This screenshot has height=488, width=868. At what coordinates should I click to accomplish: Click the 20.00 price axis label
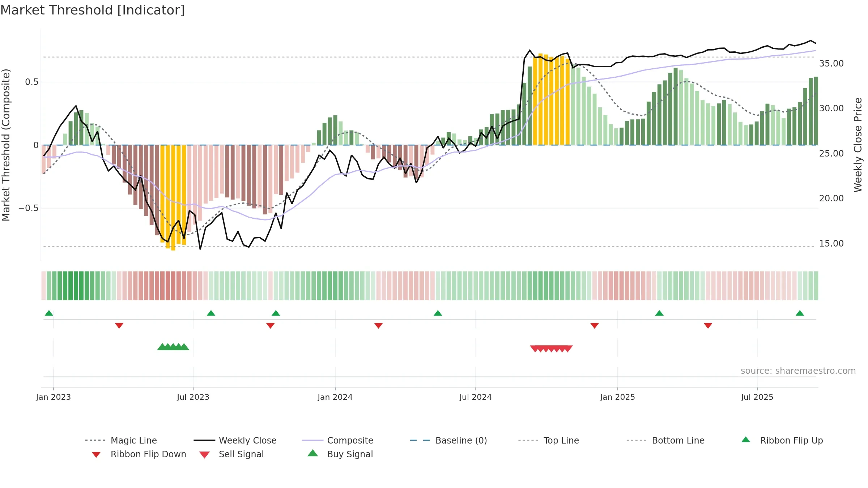[x=831, y=198]
